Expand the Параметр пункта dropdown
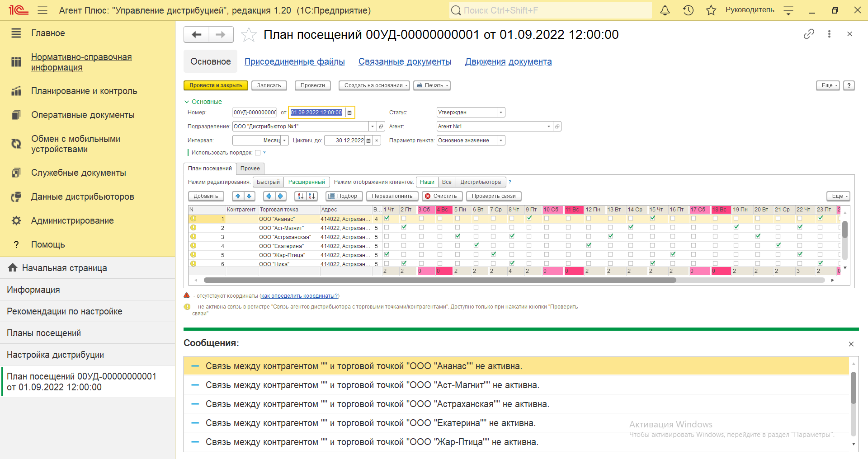868x459 pixels. pos(501,141)
